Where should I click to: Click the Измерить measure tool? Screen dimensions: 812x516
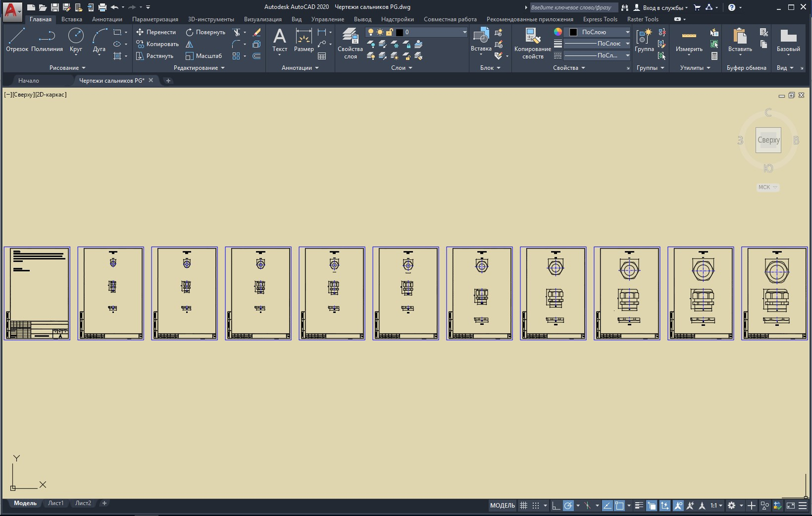click(689, 40)
